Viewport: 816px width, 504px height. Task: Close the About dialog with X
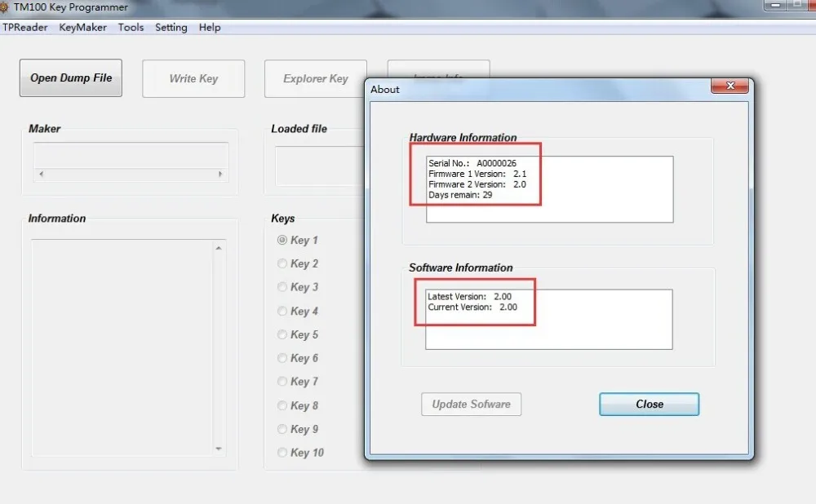click(x=730, y=86)
